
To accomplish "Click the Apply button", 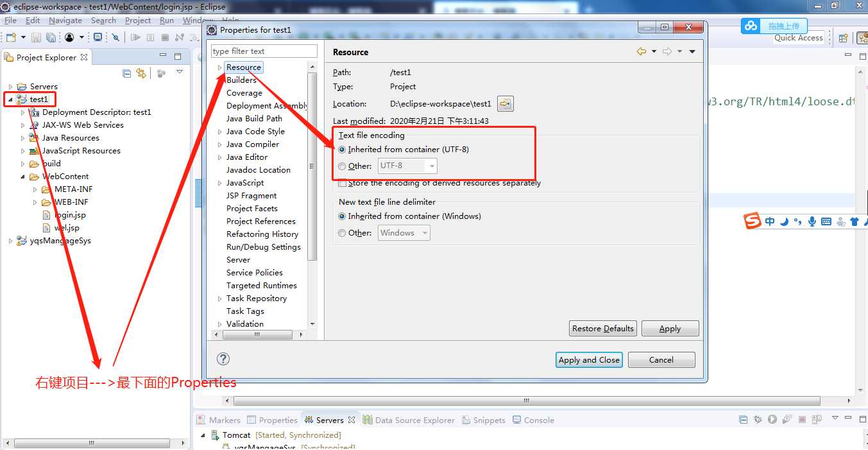I will point(670,328).
